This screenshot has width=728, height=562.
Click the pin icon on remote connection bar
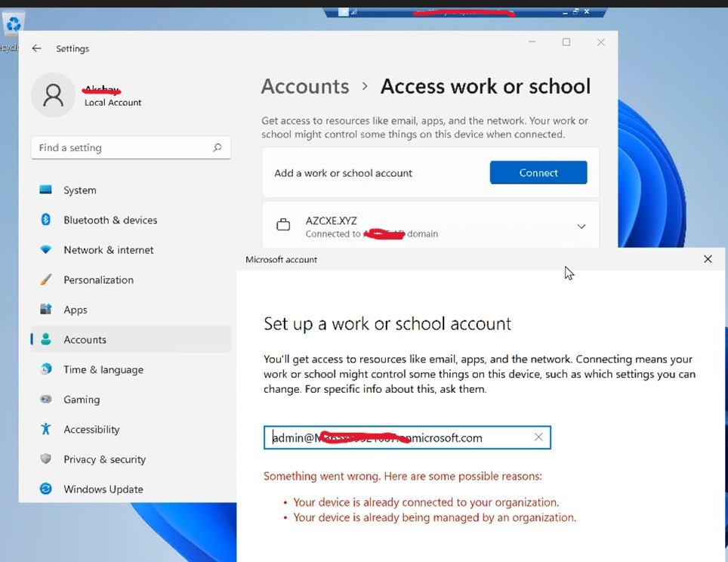tap(344, 12)
